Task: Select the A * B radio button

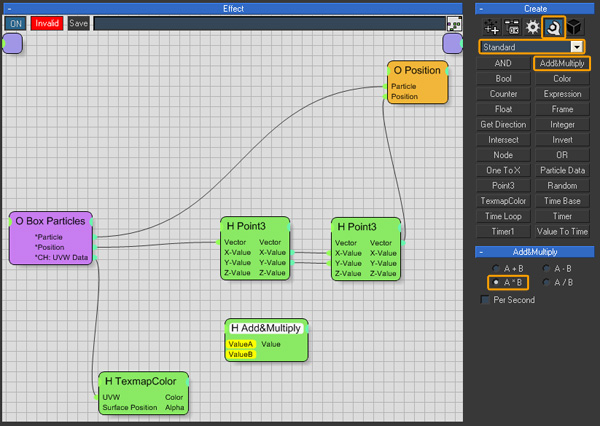Action: click(496, 282)
